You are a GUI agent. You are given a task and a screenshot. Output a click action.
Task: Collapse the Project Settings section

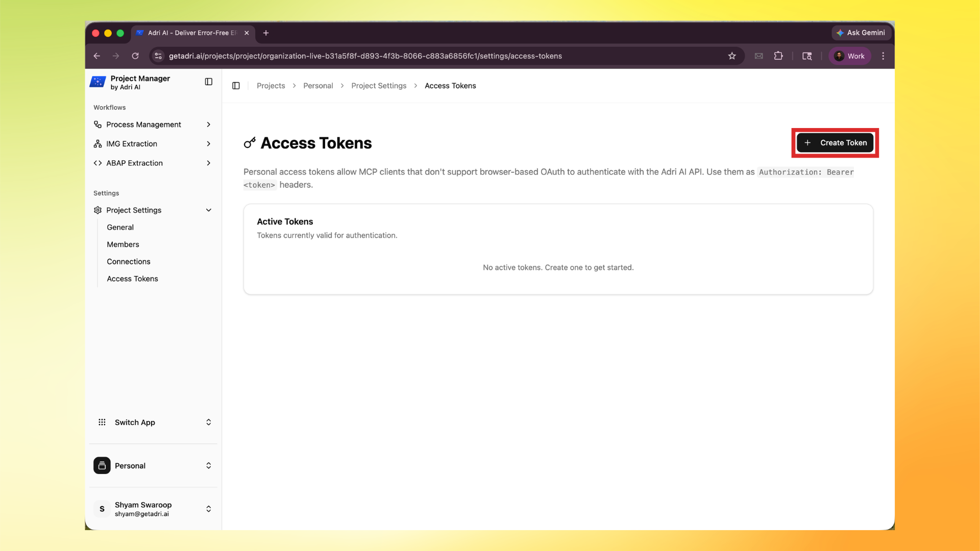coord(208,210)
